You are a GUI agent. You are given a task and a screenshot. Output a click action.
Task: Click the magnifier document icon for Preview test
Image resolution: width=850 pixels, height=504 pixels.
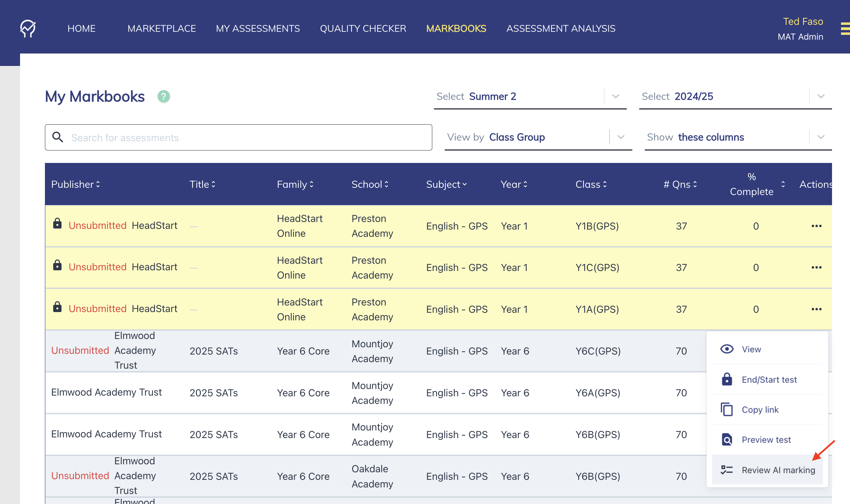click(727, 439)
